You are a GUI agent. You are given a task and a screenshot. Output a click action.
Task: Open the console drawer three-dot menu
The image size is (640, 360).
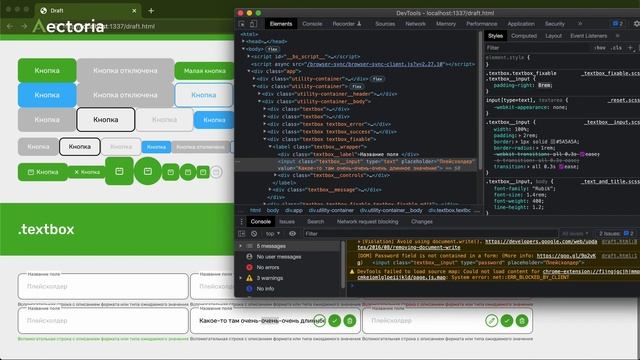(x=241, y=222)
